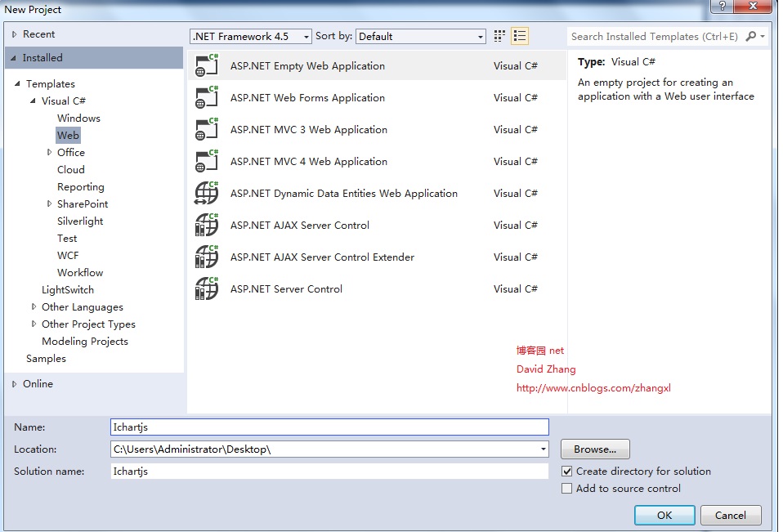
Task: Select the Windows template category
Action: [78, 118]
